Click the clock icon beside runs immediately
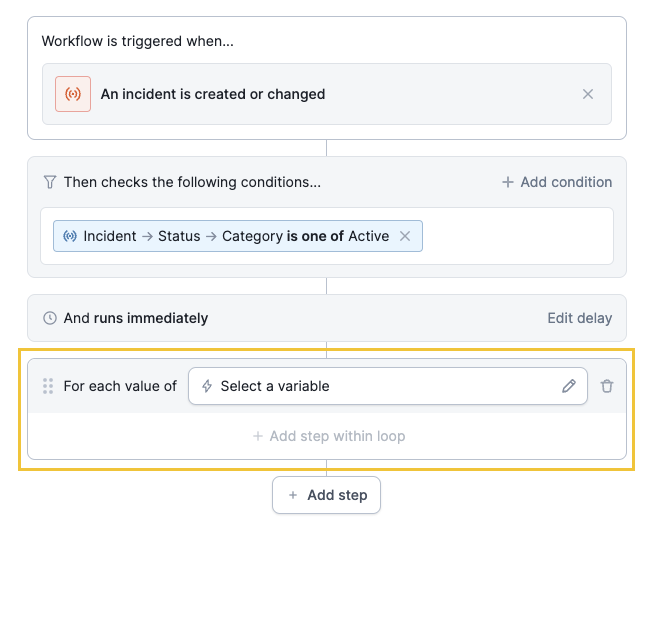Viewport: 664px width, 633px height. pyautogui.click(x=50, y=318)
